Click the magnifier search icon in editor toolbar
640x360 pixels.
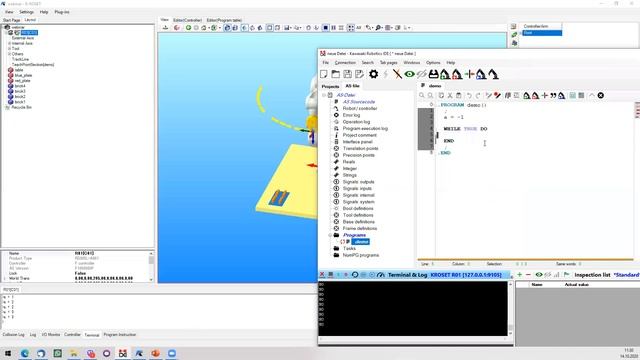422,96
